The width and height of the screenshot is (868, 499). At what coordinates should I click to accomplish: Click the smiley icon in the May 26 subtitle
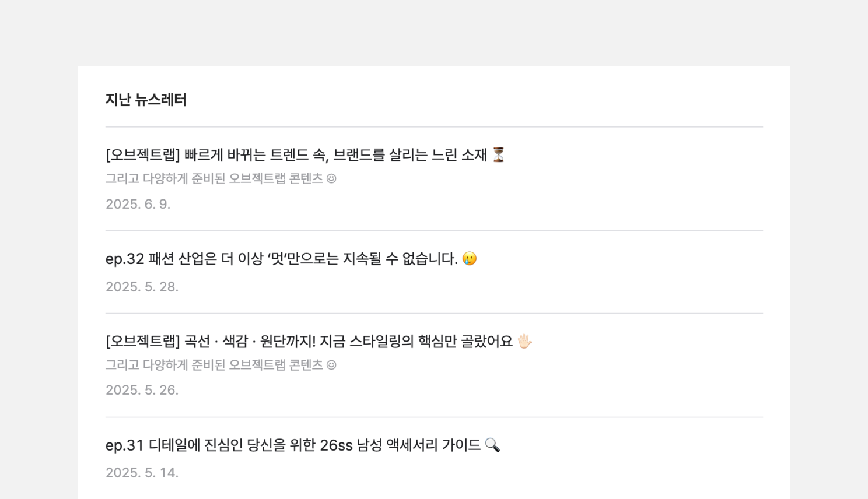(331, 366)
